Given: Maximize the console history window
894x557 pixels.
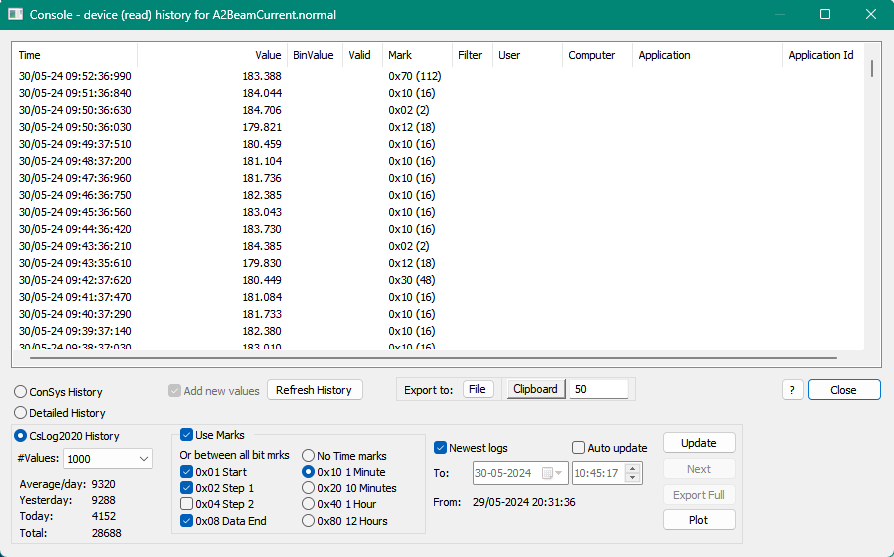Looking at the screenshot, I should coord(825,15).
